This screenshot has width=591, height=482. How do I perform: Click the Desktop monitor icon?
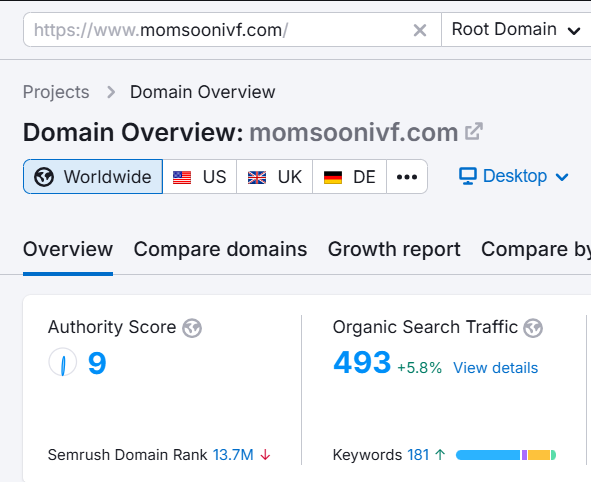point(468,176)
